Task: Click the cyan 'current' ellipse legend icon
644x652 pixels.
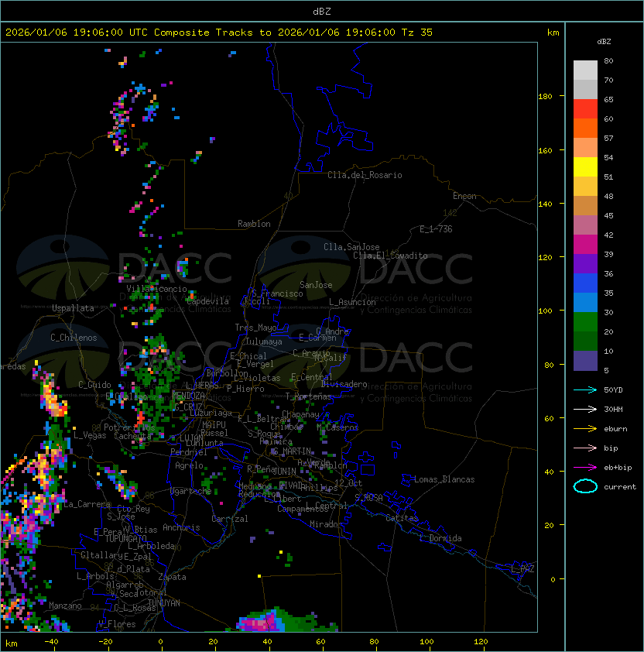Action: (585, 486)
